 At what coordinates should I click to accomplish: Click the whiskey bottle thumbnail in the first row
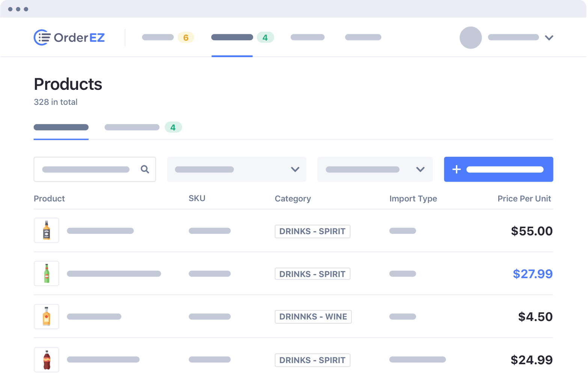coord(46,230)
